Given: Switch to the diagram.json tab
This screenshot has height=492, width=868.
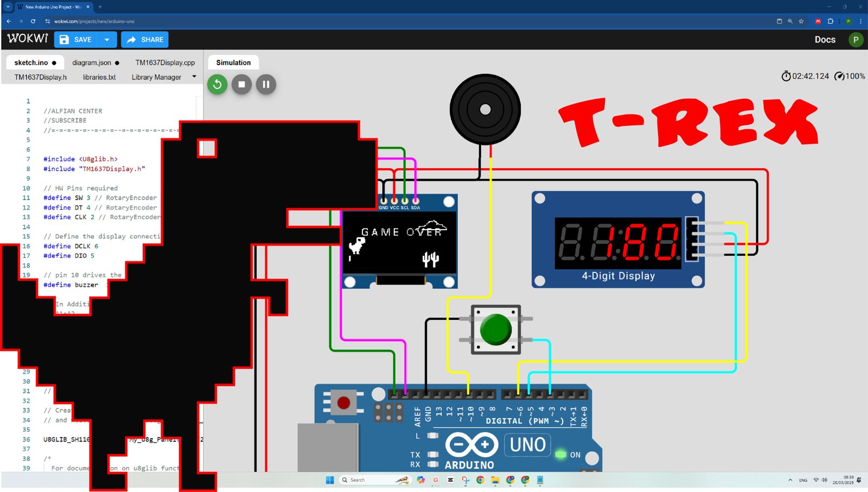Looking at the screenshot, I should [95, 62].
